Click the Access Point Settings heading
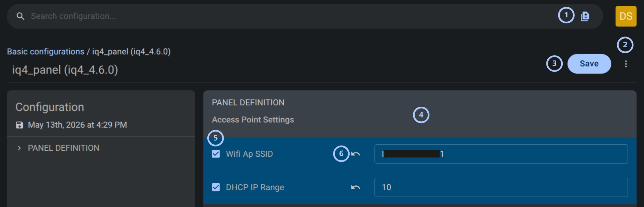644x207 pixels. click(253, 120)
